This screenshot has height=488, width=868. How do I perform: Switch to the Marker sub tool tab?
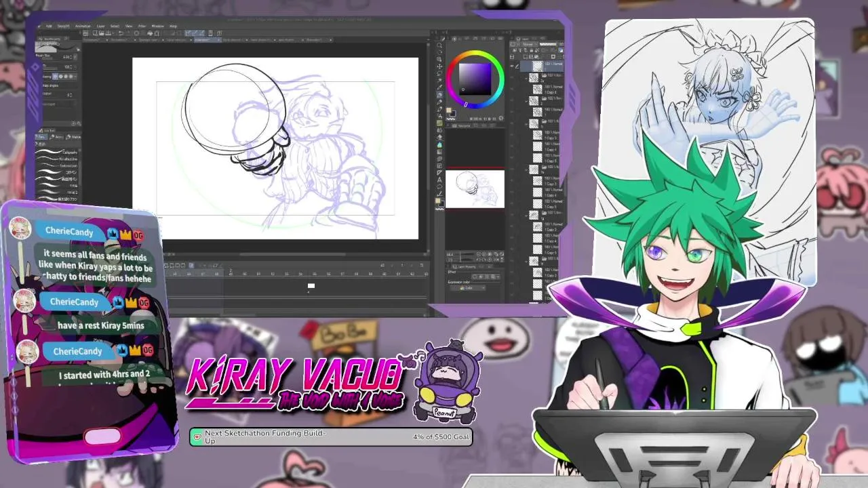click(x=75, y=137)
